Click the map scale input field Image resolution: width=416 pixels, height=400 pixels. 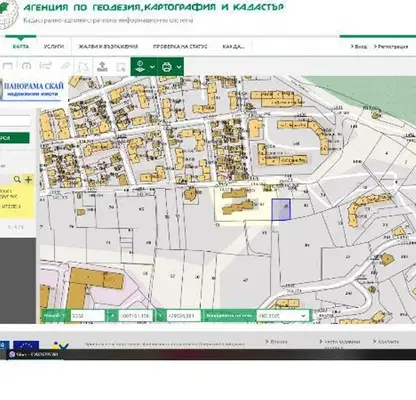pyautogui.click(x=87, y=316)
